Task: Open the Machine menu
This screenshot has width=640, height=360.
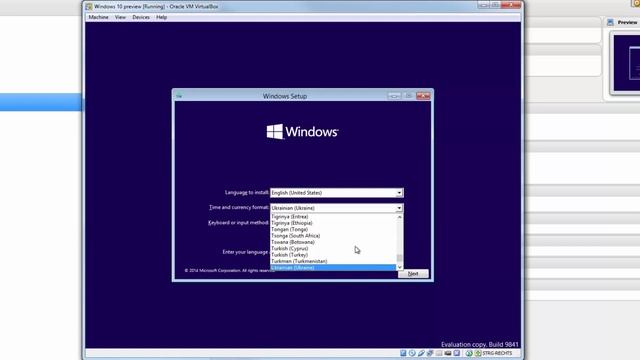Action: click(x=98, y=17)
